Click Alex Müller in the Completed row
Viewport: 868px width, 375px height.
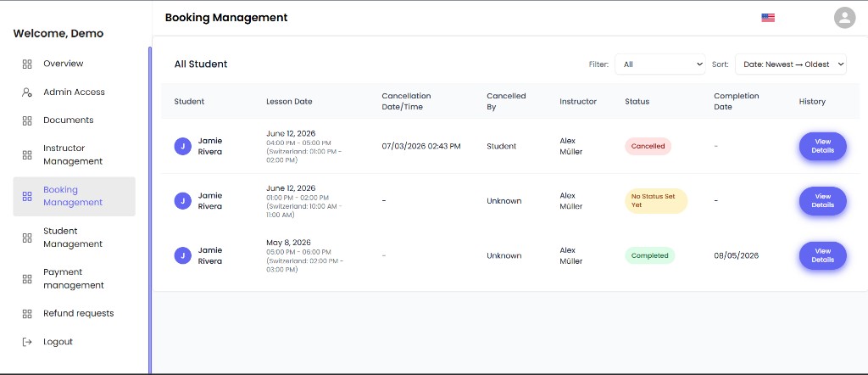(571, 255)
